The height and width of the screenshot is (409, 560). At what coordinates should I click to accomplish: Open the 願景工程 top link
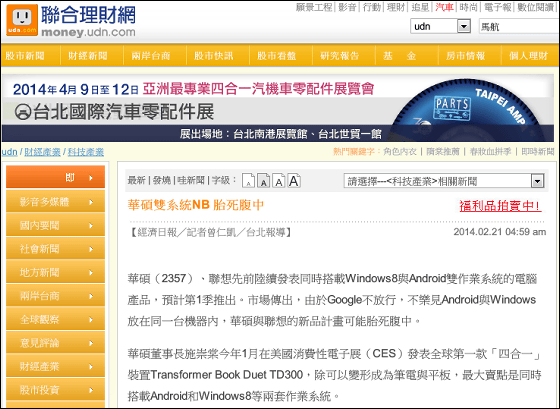click(x=314, y=7)
